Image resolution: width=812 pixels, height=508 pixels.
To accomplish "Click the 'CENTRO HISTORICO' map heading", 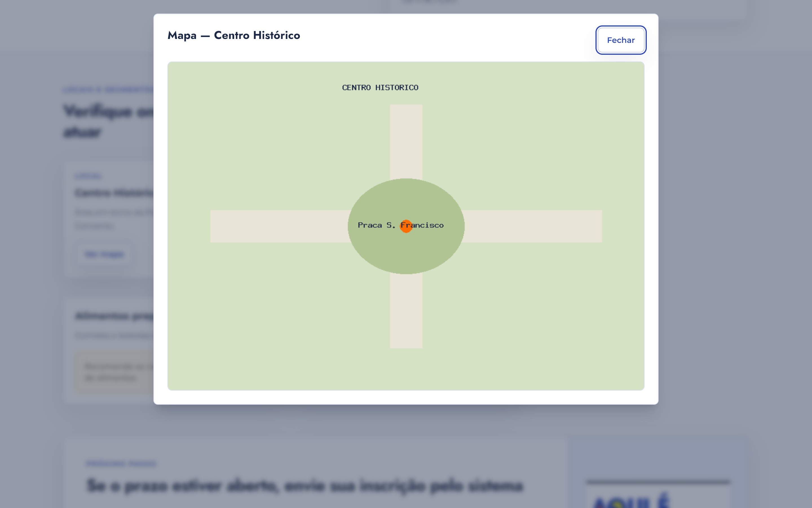I will [380, 87].
